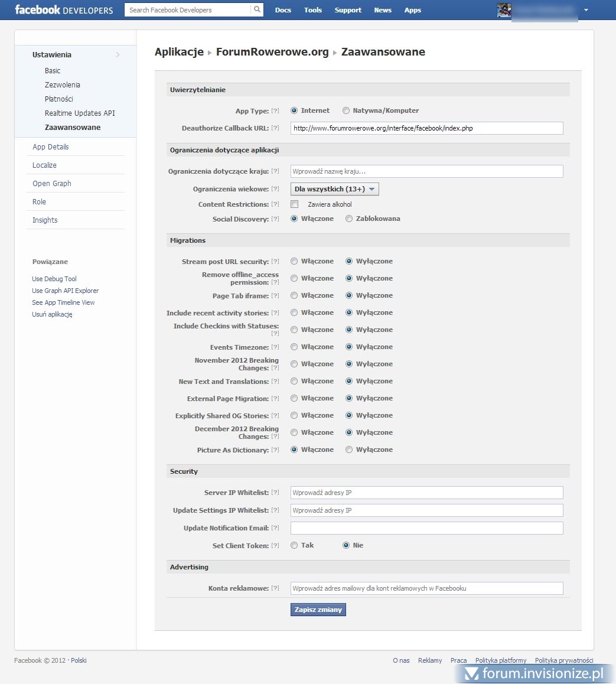Screen dimensions: 616x684
Task: Open the Use Graph API Explorer link
Action: pyautogui.click(x=66, y=291)
